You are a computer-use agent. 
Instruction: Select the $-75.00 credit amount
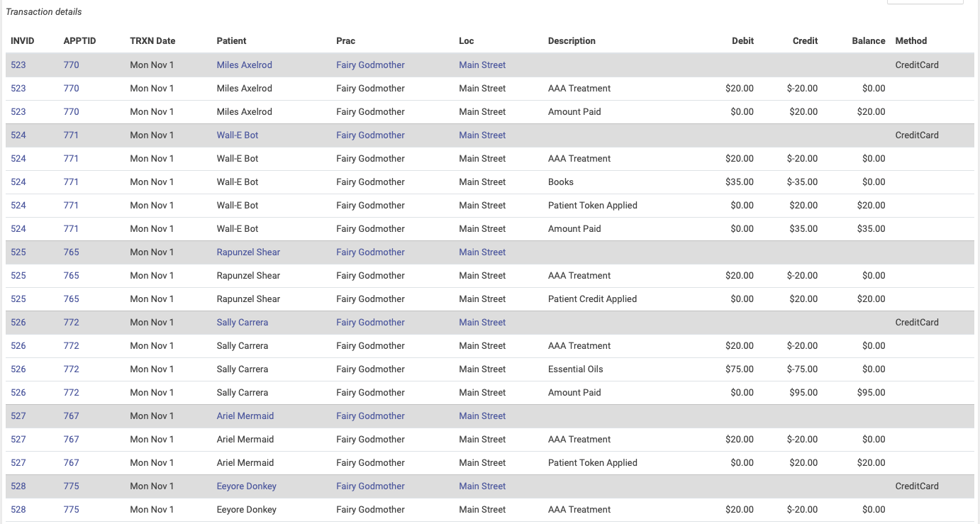coord(802,369)
